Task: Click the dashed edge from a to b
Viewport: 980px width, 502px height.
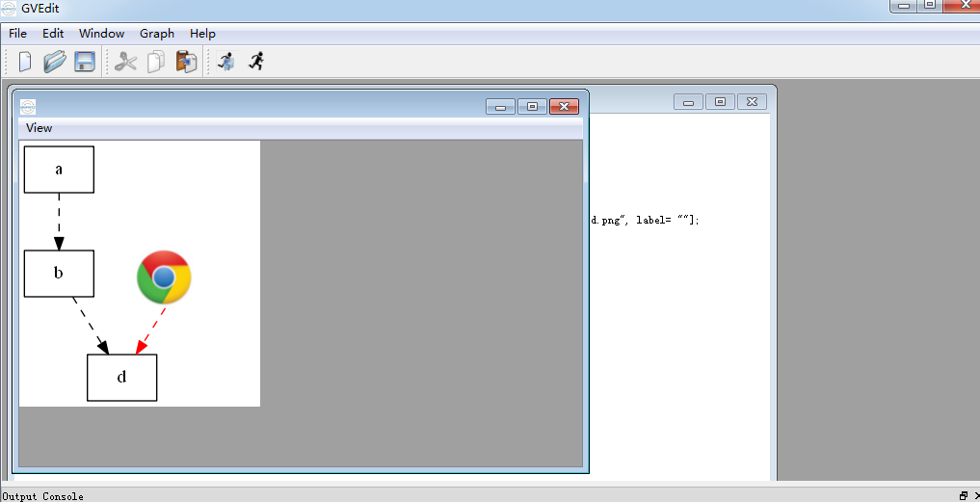Action: point(59,222)
